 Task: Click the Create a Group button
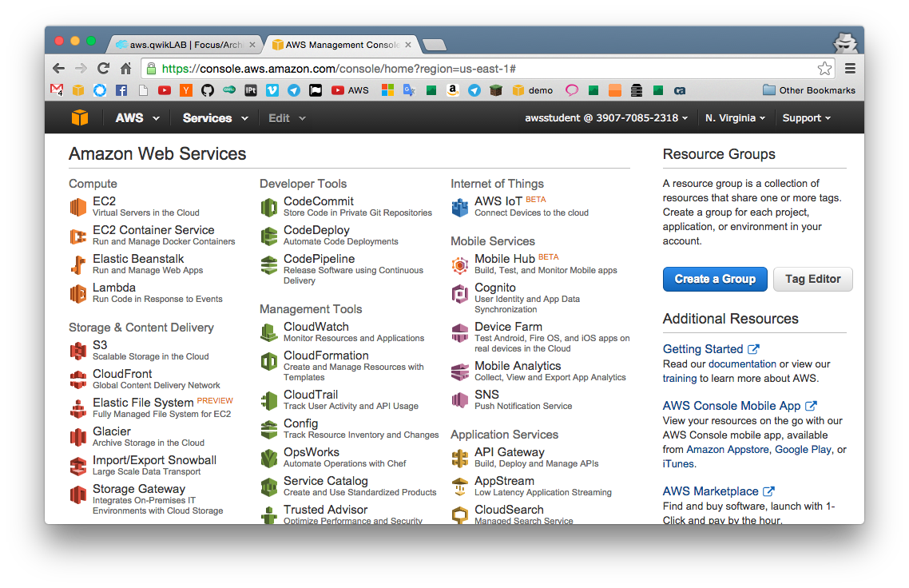click(x=715, y=279)
